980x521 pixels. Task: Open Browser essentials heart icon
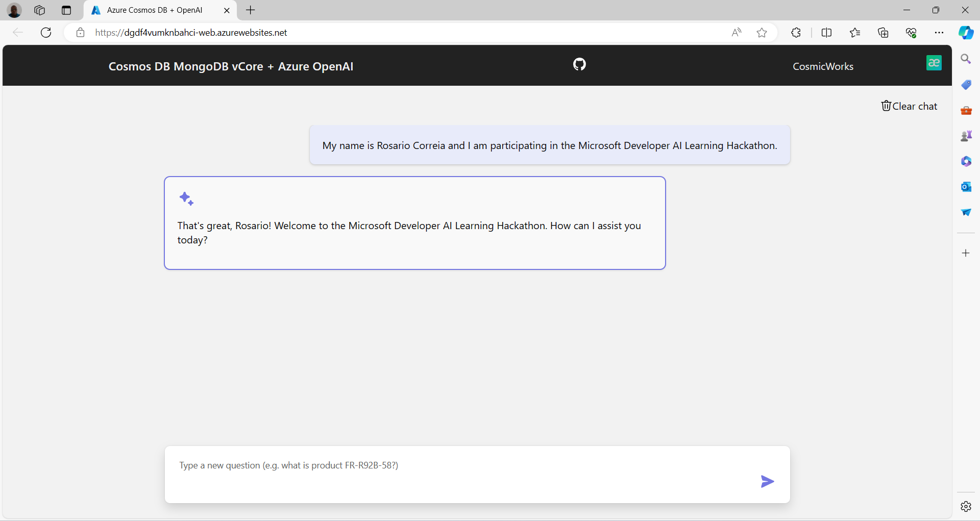click(x=911, y=33)
